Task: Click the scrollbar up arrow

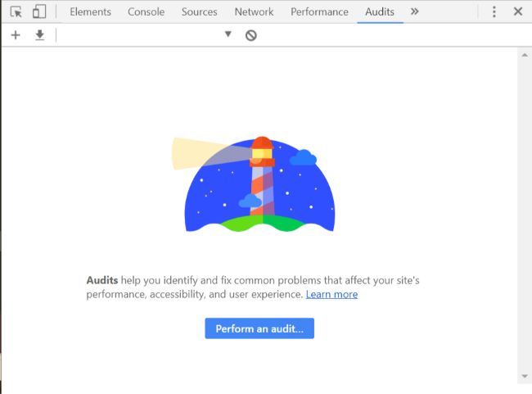Action: [525, 55]
